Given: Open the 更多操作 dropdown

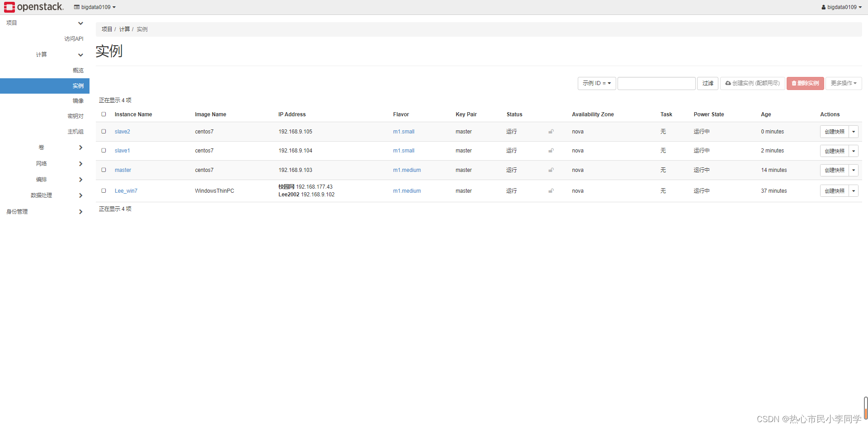Looking at the screenshot, I should click(x=844, y=83).
